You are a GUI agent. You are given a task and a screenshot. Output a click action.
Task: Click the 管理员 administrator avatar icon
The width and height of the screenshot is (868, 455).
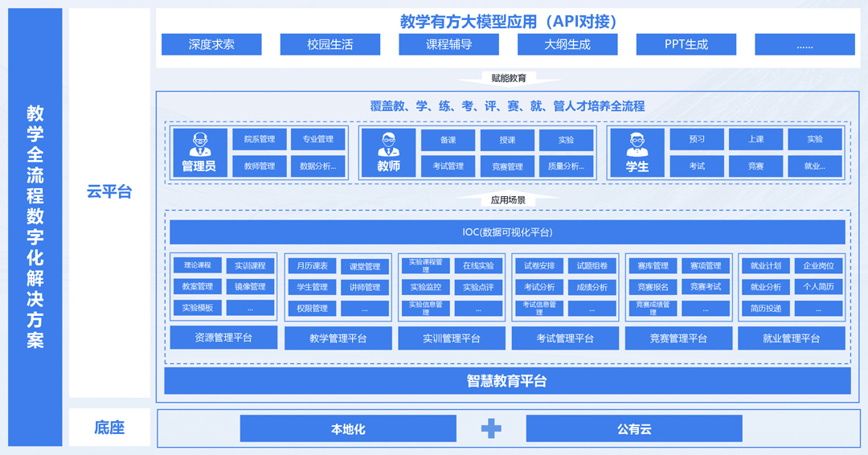point(199,145)
